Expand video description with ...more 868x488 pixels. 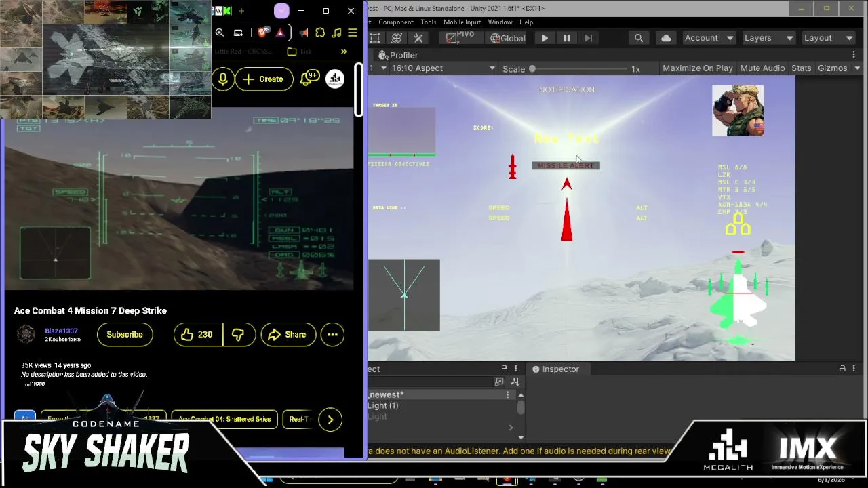click(x=35, y=384)
